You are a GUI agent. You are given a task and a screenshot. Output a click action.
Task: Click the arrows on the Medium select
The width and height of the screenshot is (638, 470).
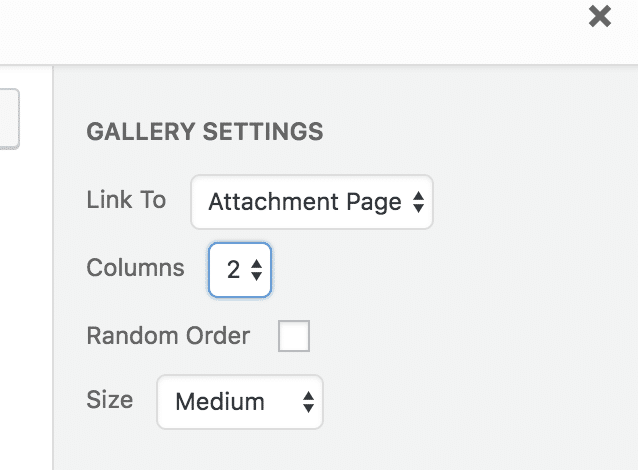point(308,402)
